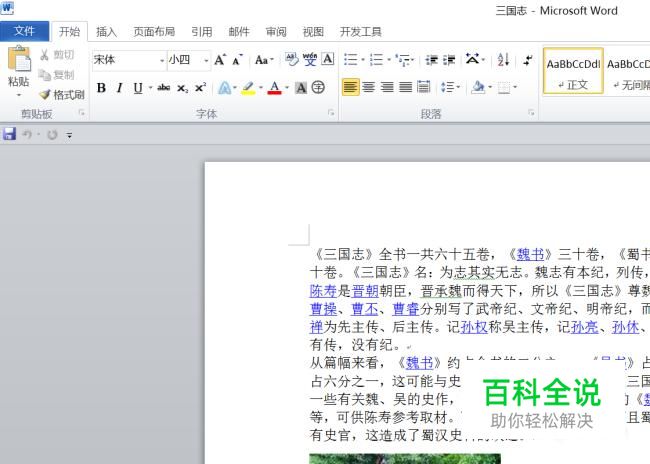Switch to the 插入 (Insert) tab
The width and height of the screenshot is (650, 464).
(x=107, y=32)
